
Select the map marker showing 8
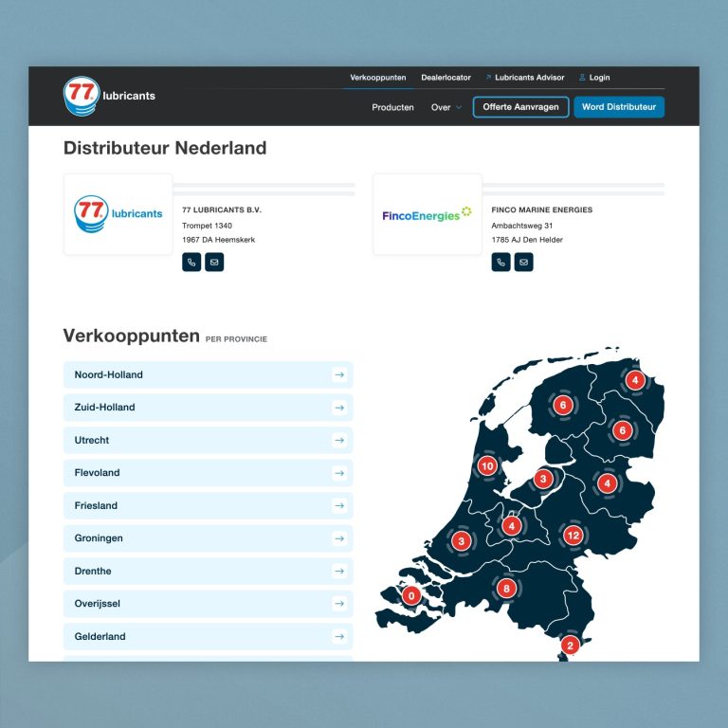pyautogui.click(x=506, y=589)
